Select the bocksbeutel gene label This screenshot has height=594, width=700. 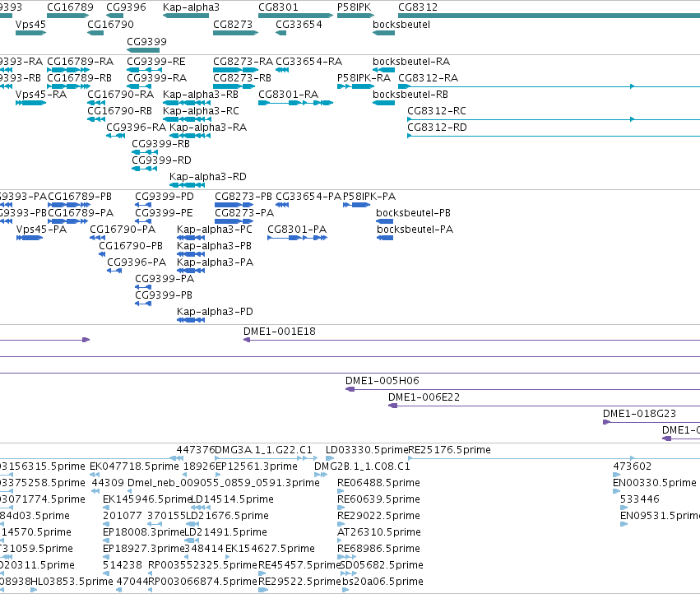pyautogui.click(x=401, y=24)
